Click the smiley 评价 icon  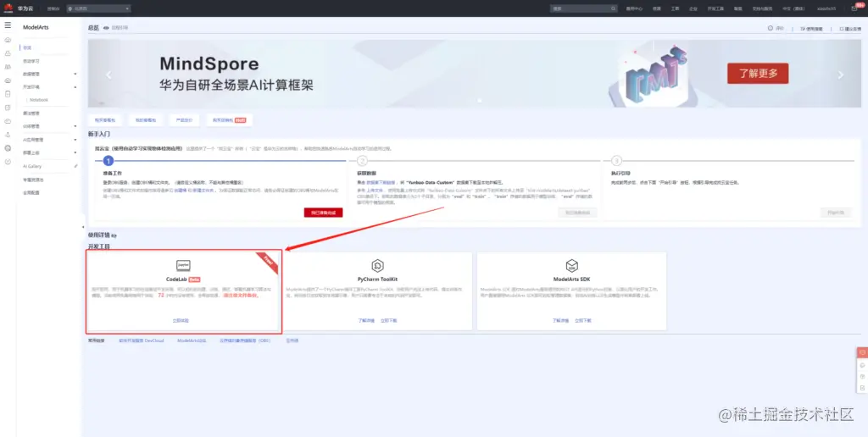click(770, 28)
